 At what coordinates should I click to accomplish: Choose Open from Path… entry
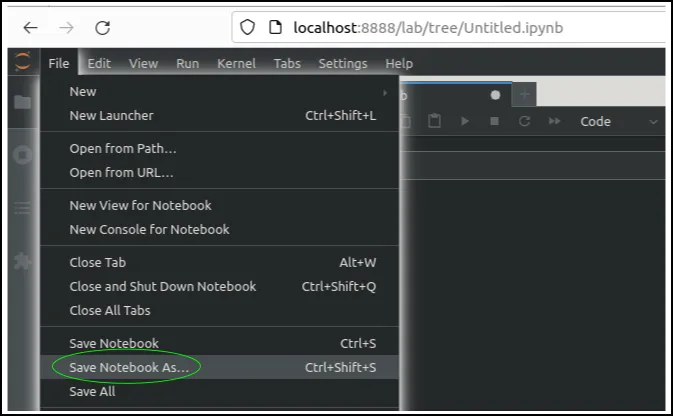click(220, 149)
